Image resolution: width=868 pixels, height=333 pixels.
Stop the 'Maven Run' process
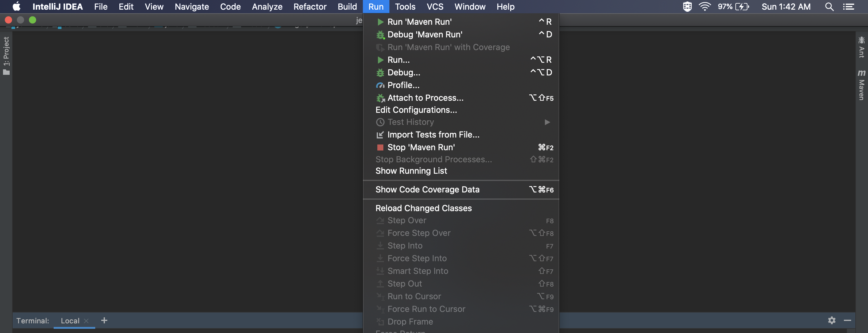[420, 147]
